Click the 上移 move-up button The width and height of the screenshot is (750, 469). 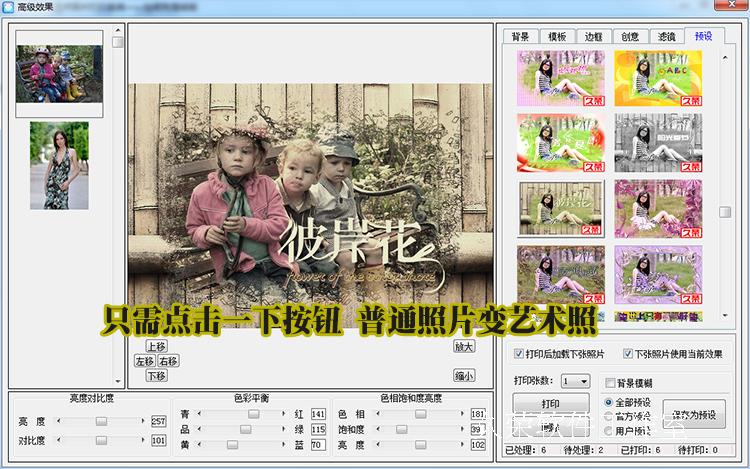point(156,346)
